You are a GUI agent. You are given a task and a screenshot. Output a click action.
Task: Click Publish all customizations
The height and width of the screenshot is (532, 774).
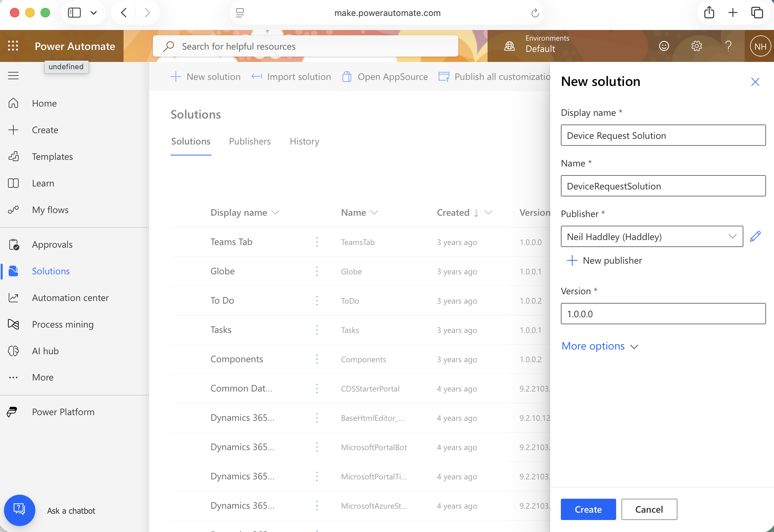coord(494,77)
